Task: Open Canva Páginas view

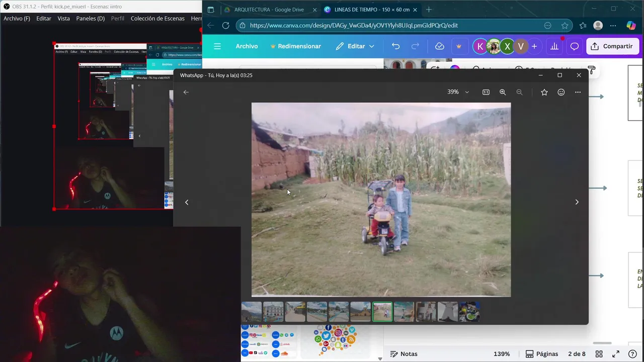Action: point(541,354)
